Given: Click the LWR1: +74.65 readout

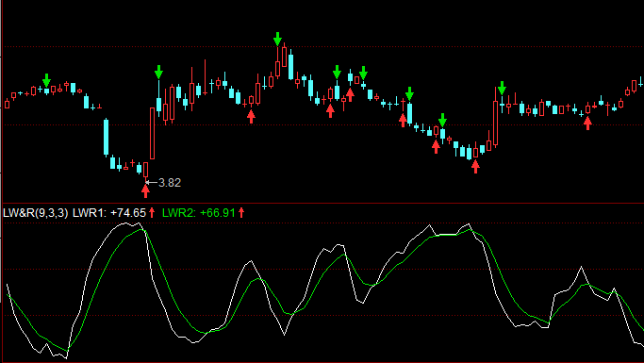Looking at the screenshot, I should [x=109, y=213].
